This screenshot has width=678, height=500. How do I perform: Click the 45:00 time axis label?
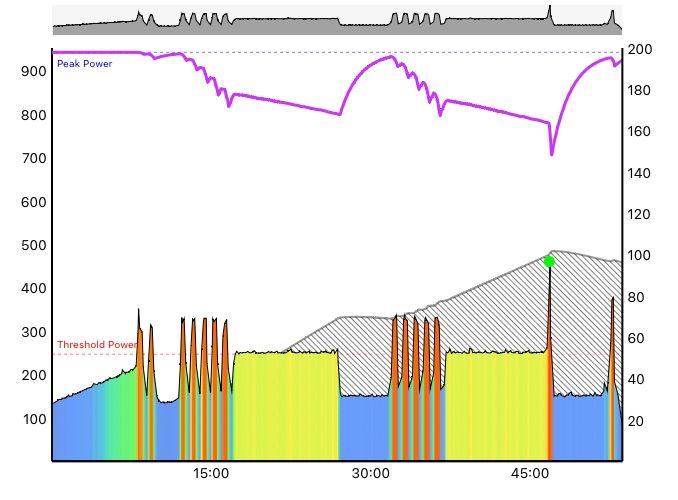529,473
